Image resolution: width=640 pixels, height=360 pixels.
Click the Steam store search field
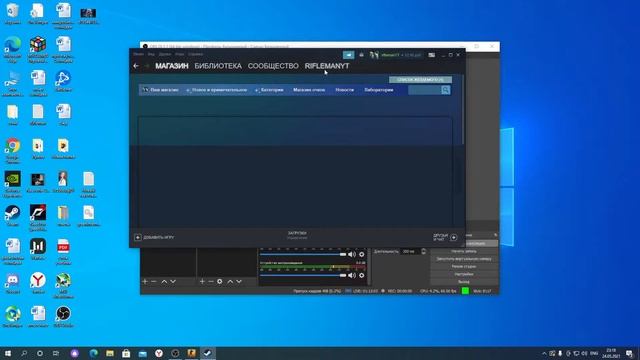tap(424, 90)
